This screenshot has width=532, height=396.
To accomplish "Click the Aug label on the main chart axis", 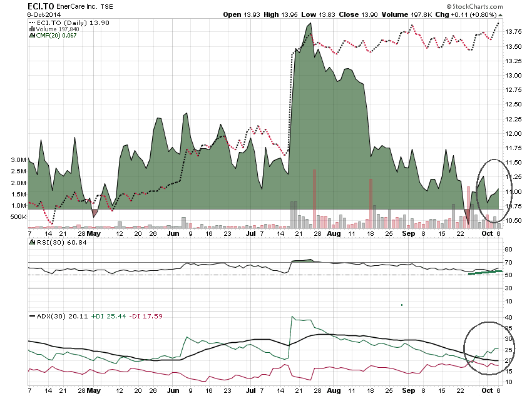I will (x=334, y=233).
